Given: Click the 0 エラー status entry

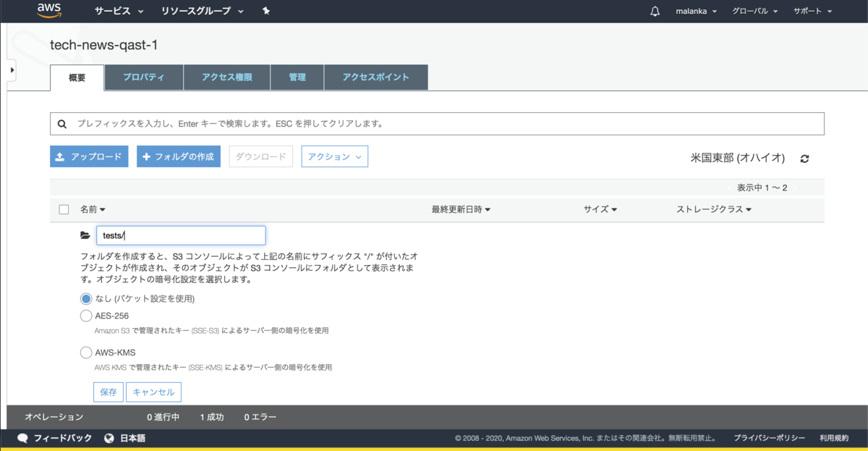Looking at the screenshot, I should pos(260,417).
